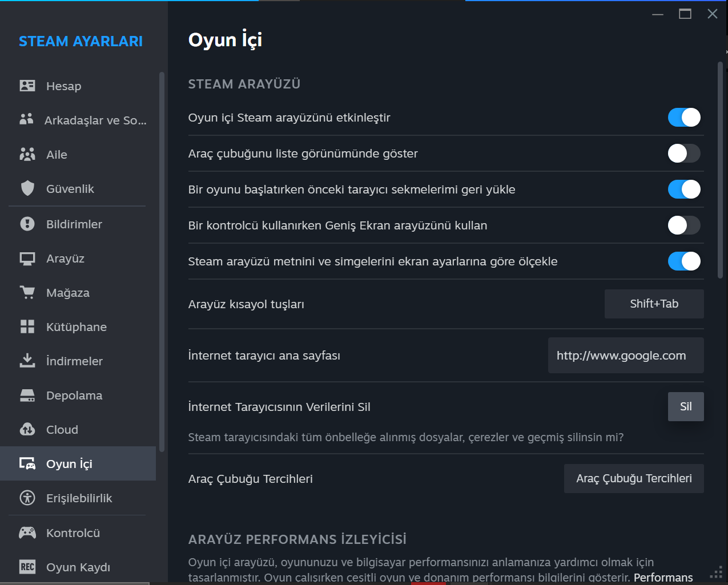Image resolution: width=728 pixels, height=585 pixels.
Task: Click the Erişilebilirlik accessibility icon
Action: click(x=27, y=498)
